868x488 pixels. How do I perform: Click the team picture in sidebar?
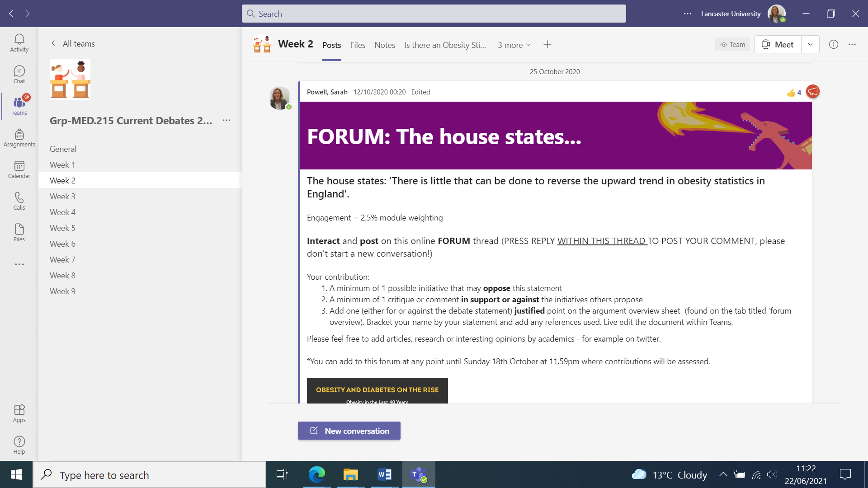click(x=70, y=80)
